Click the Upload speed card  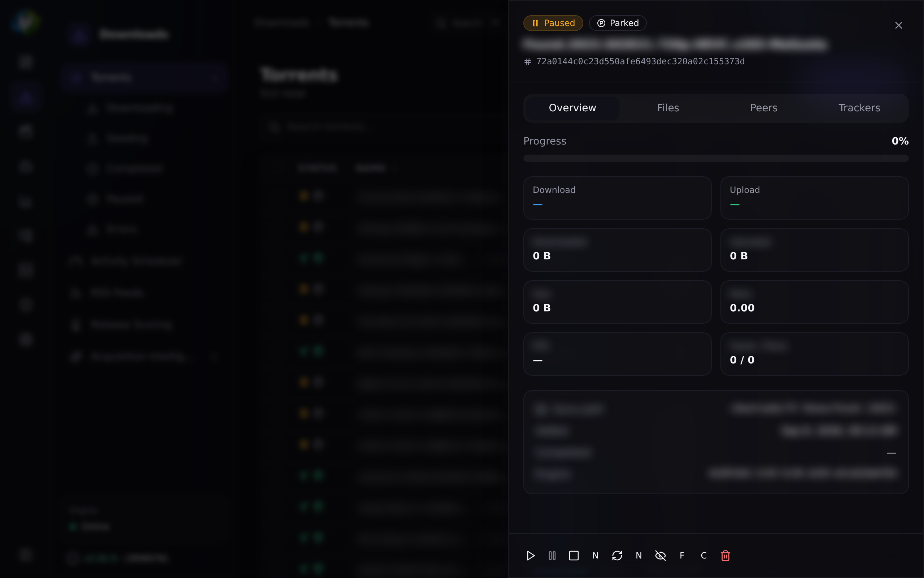[814, 198]
